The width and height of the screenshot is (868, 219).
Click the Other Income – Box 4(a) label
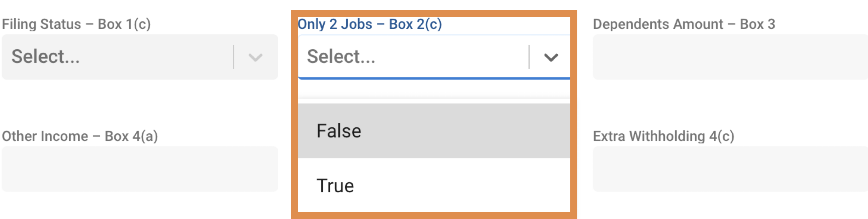click(80, 136)
